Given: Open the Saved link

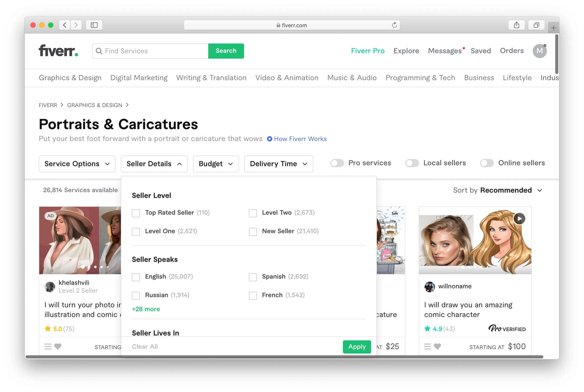Looking at the screenshot, I should 481,51.
